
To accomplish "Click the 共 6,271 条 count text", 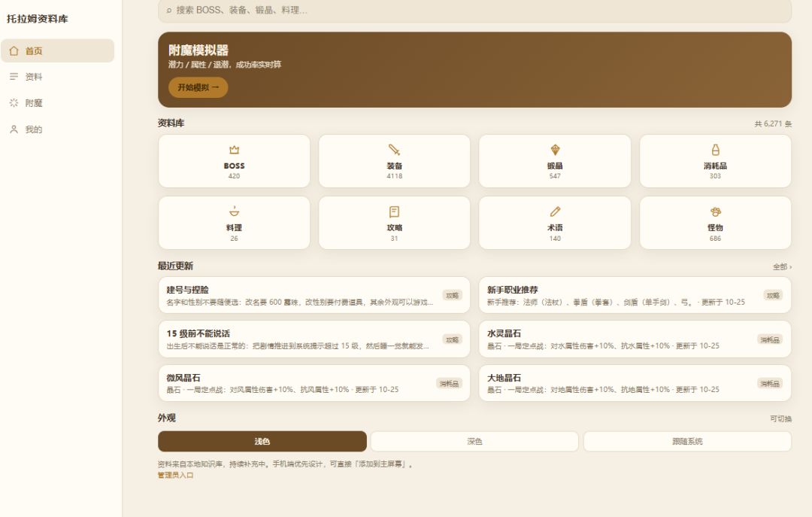I will tap(773, 123).
